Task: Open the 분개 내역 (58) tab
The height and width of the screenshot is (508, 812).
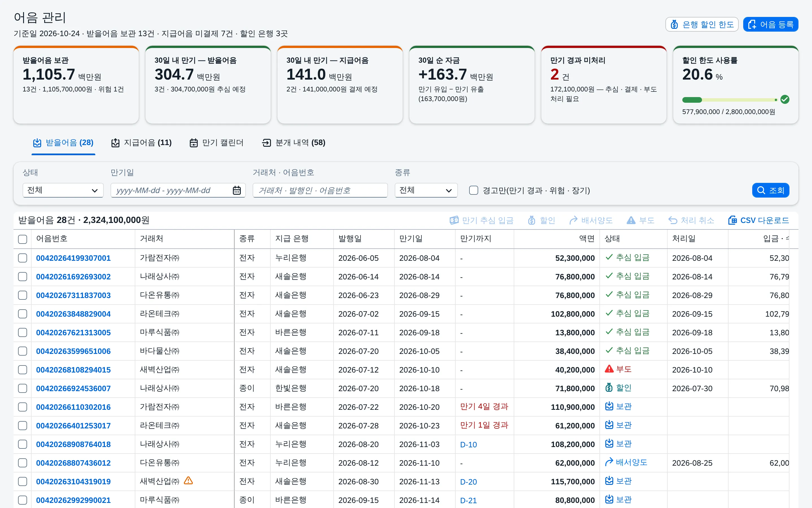Action: click(293, 143)
